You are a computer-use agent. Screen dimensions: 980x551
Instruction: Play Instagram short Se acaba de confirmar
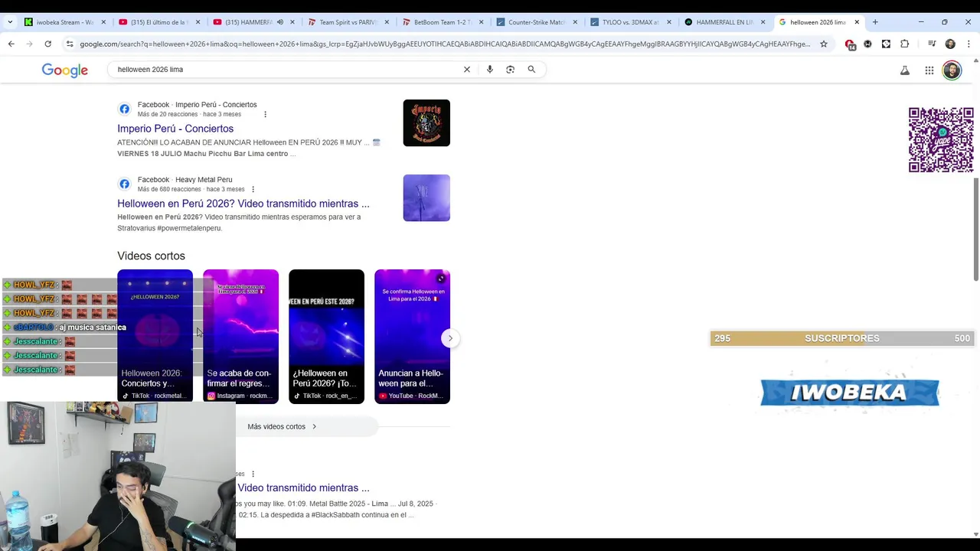click(240, 336)
